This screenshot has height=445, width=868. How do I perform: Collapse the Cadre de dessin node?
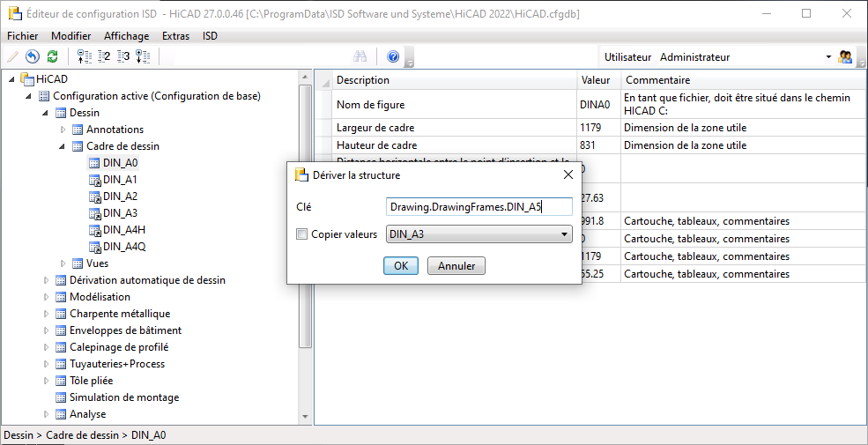pos(63,146)
